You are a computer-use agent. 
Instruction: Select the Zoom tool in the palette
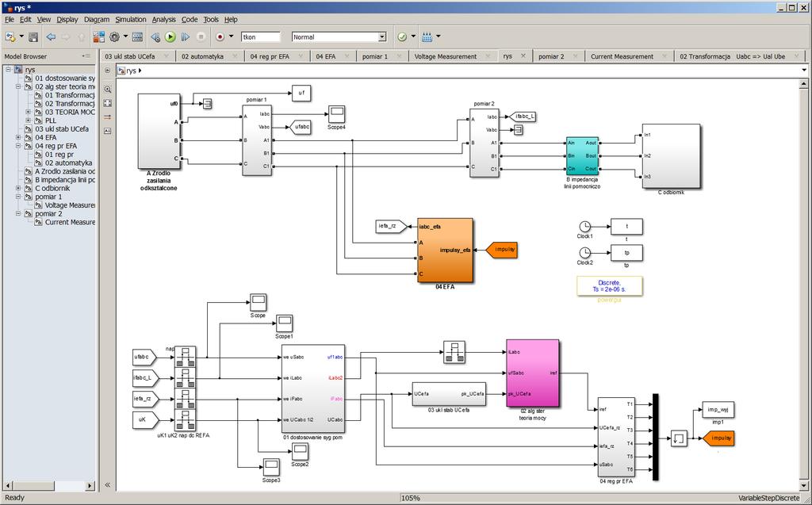(x=107, y=89)
